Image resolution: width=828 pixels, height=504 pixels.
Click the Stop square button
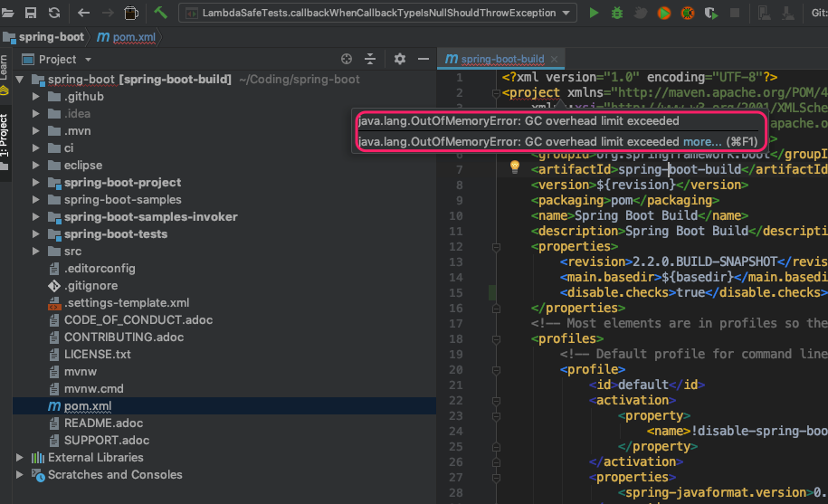click(x=735, y=13)
